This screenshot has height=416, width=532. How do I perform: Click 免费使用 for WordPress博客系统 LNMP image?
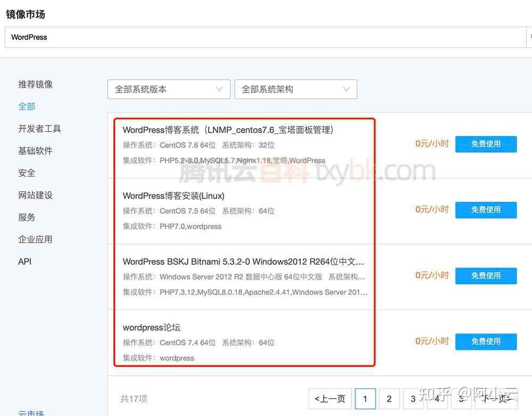[x=486, y=144]
